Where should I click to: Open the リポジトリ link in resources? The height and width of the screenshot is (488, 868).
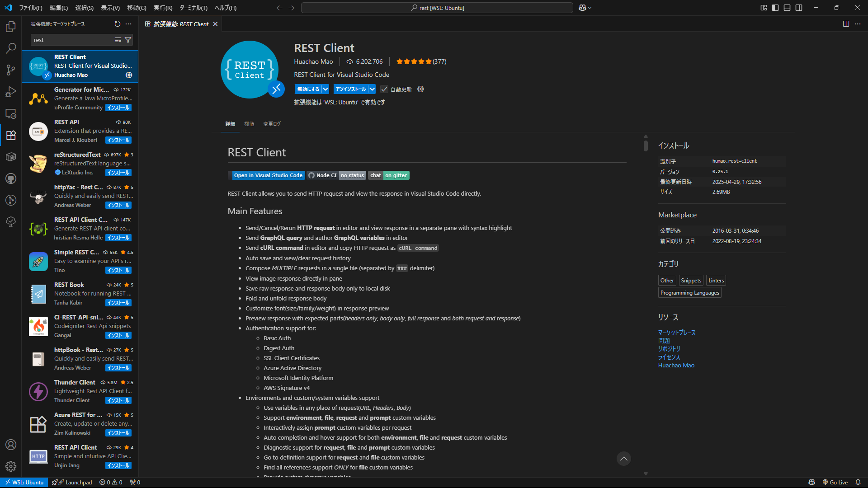coord(669,348)
